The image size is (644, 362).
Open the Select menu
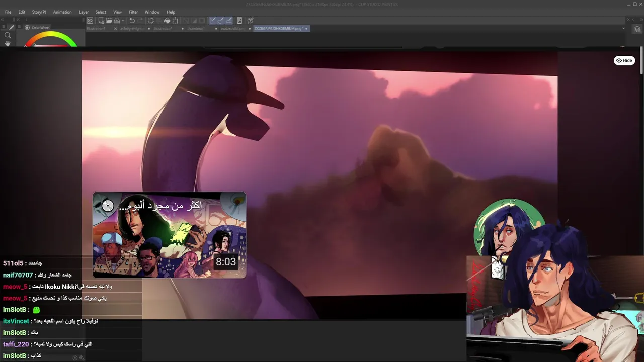point(101,12)
